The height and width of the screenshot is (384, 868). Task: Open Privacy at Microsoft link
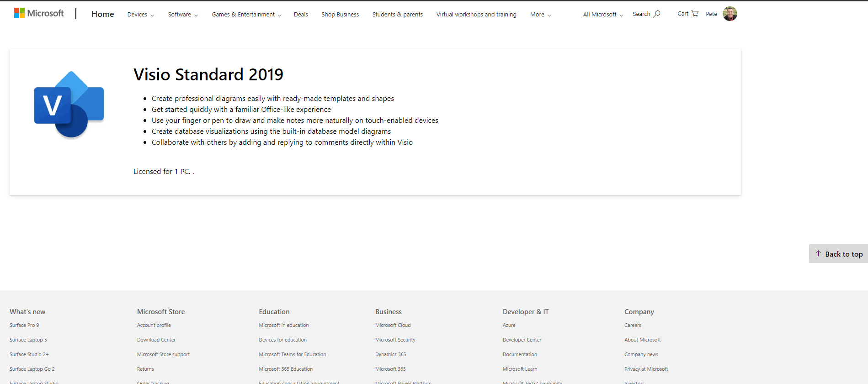coord(646,369)
